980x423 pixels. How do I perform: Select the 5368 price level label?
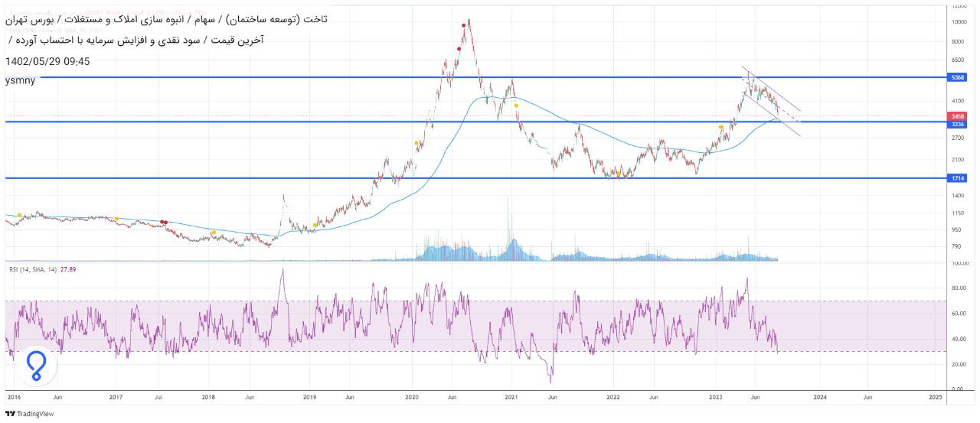point(956,77)
